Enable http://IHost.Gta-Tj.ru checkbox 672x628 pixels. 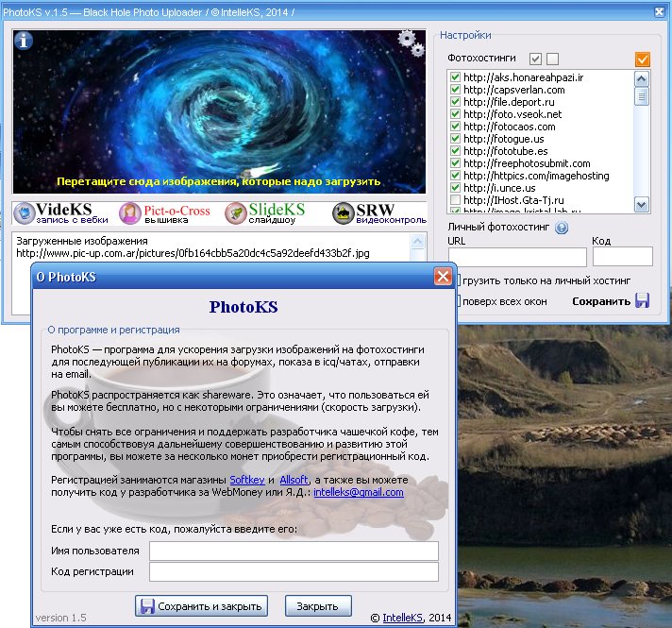click(x=455, y=200)
